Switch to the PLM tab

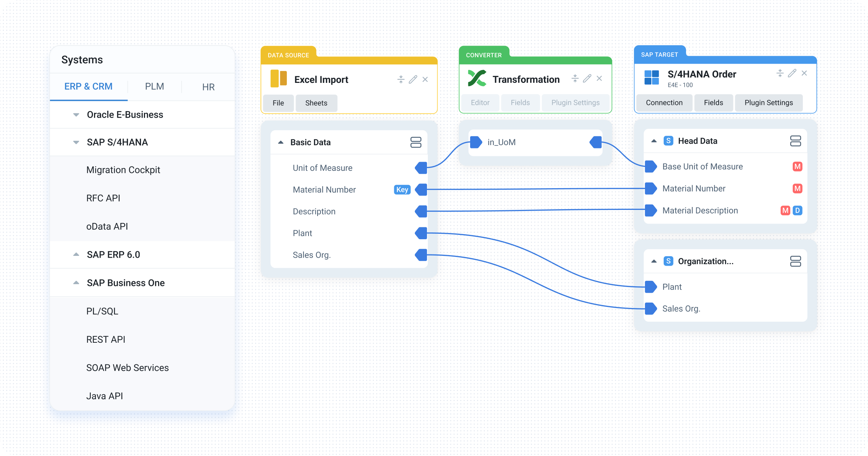(x=154, y=86)
